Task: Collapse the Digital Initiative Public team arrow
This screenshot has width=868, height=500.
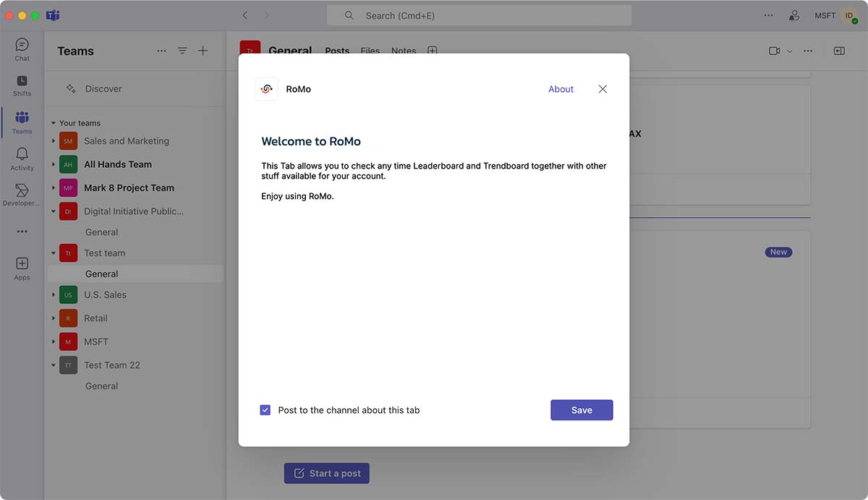Action: [54, 211]
